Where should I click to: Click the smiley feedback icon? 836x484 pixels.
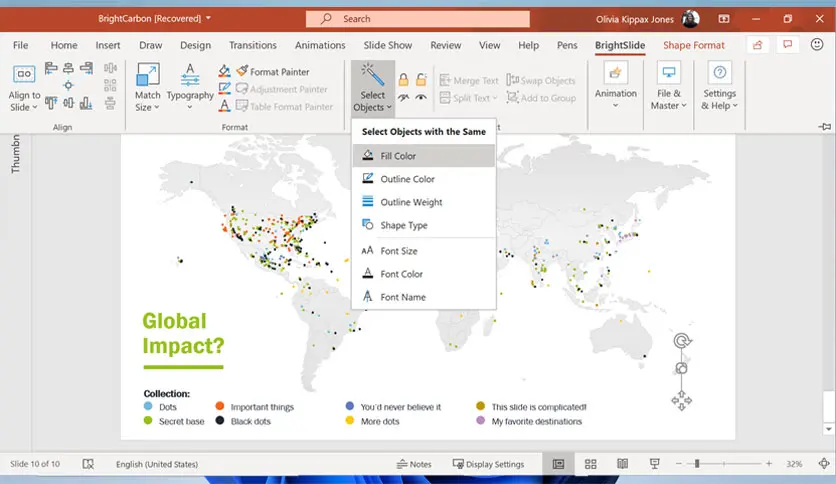point(817,45)
